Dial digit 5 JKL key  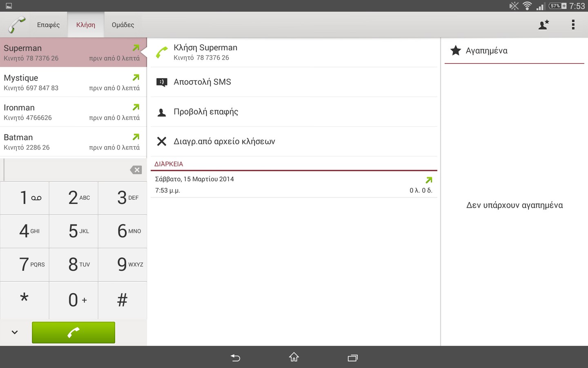point(73,231)
